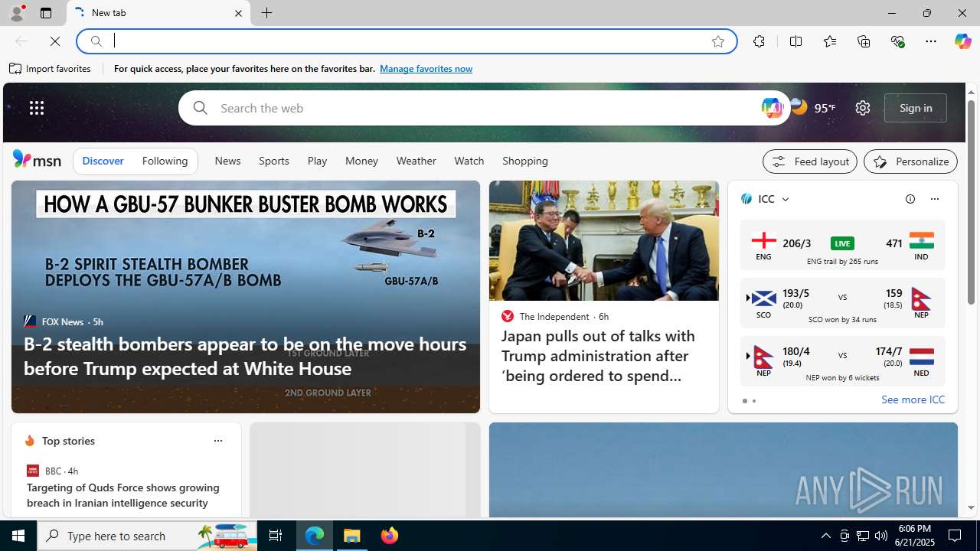Viewport: 980px width, 551px height.
Task: Click the Personalize button
Action: tap(910, 161)
